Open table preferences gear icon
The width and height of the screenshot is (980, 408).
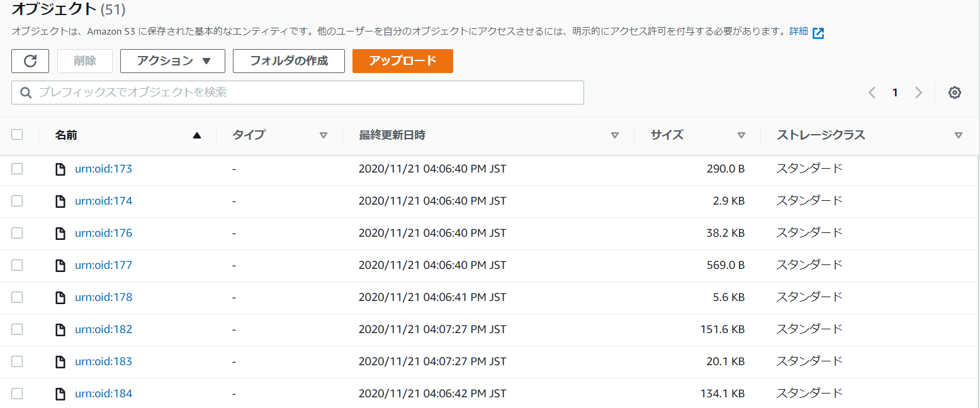(955, 93)
